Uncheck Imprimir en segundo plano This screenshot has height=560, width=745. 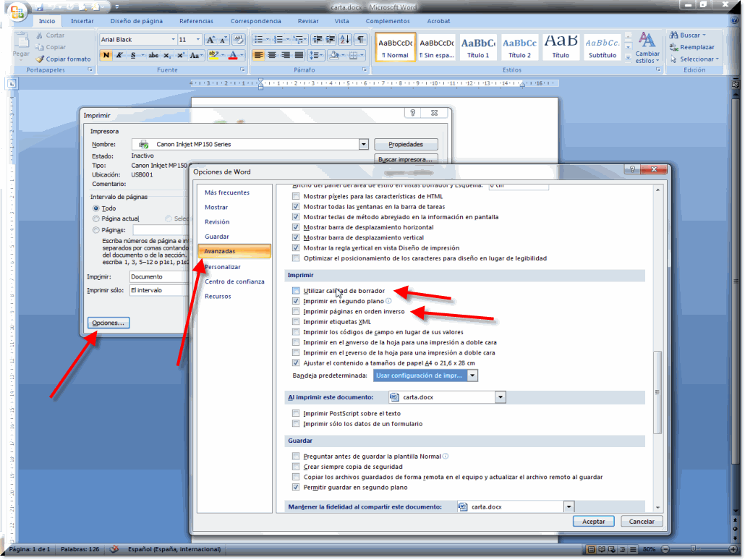(295, 301)
